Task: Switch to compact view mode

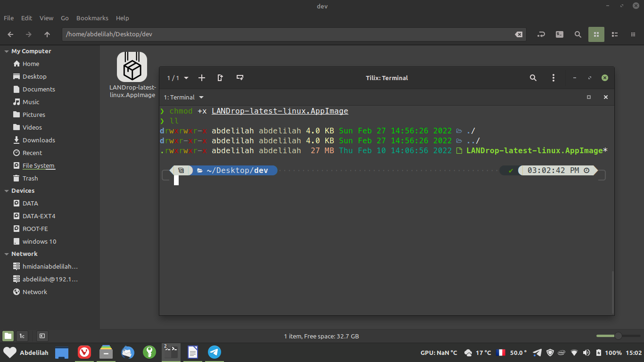Action: (633, 34)
